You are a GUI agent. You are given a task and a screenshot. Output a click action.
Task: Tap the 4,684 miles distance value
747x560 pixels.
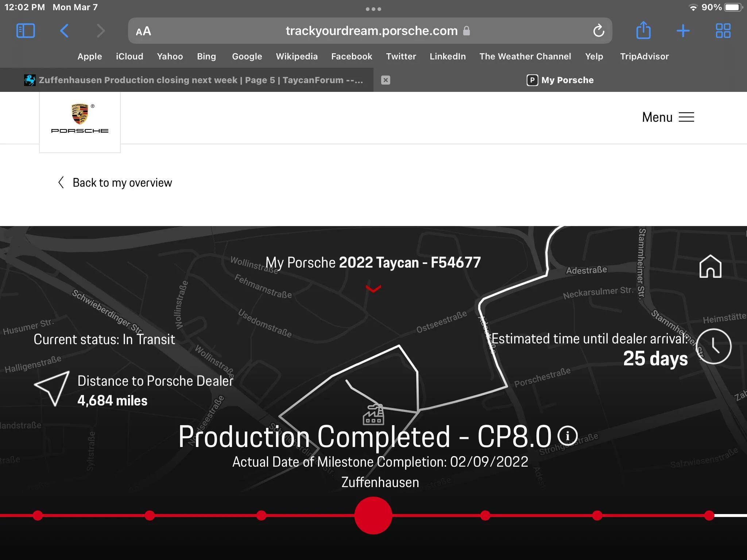point(112,401)
